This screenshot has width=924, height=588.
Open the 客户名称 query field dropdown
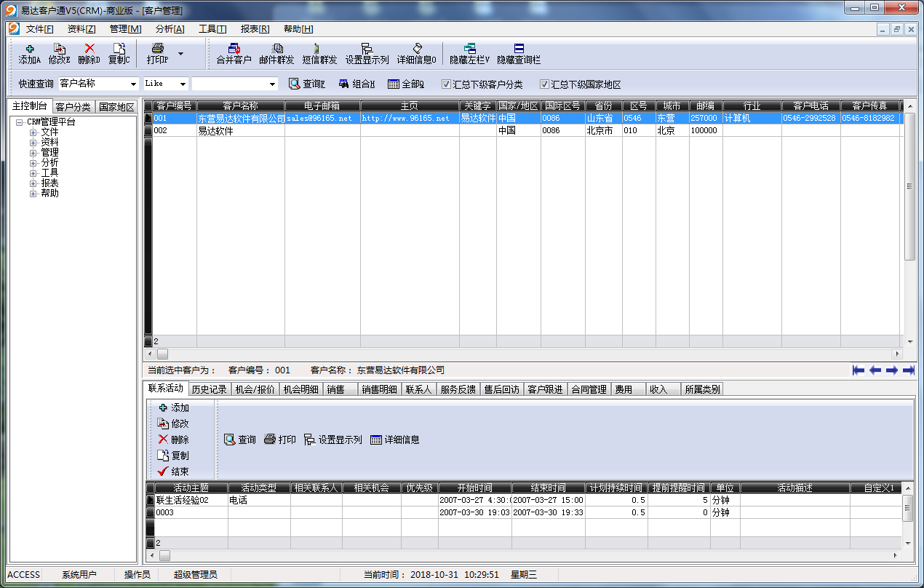click(x=133, y=84)
